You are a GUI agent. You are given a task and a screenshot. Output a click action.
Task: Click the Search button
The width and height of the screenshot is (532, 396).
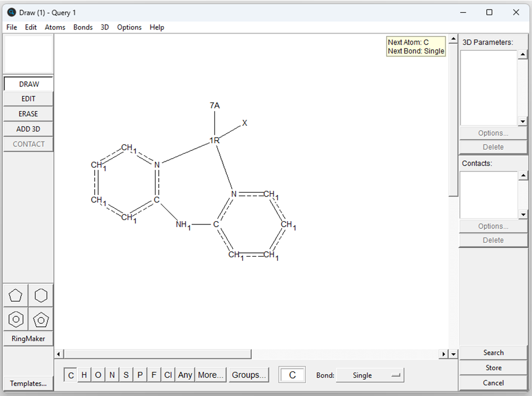[x=493, y=353]
